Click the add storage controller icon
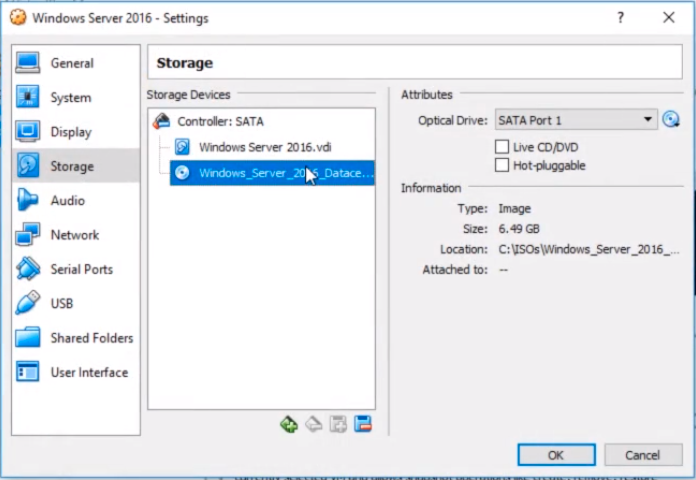 tap(289, 424)
